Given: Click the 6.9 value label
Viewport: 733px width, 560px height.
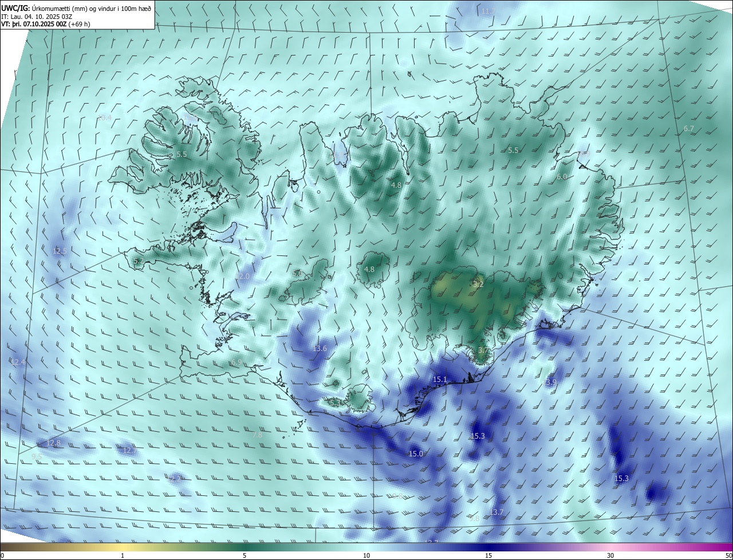Looking at the screenshot, I should (236, 362).
